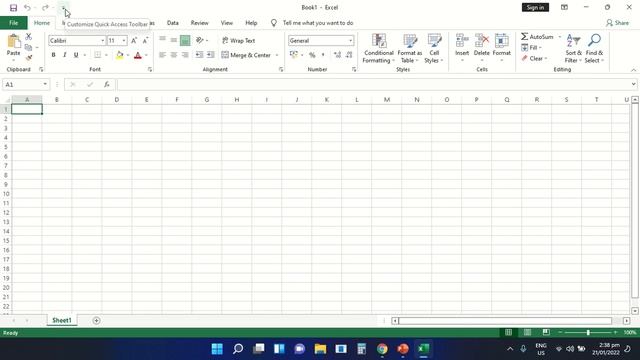Cut the selection with scissors icon
The height and width of the screenshot is (360, 640).
coord(29,37)
